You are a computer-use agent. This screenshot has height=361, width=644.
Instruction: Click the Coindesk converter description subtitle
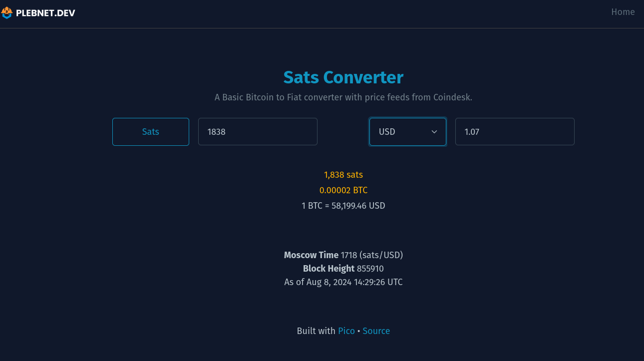[x=343, y=97]
